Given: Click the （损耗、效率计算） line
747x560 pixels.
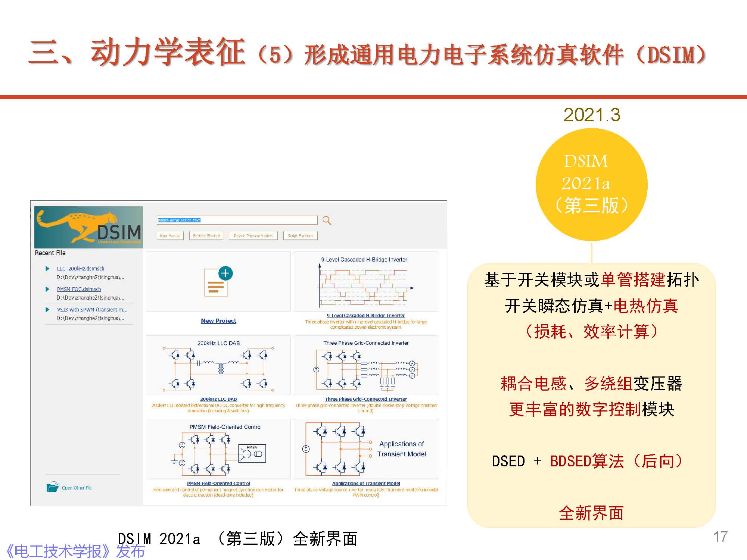Looking at the screenshot, I should coord(591,332).
